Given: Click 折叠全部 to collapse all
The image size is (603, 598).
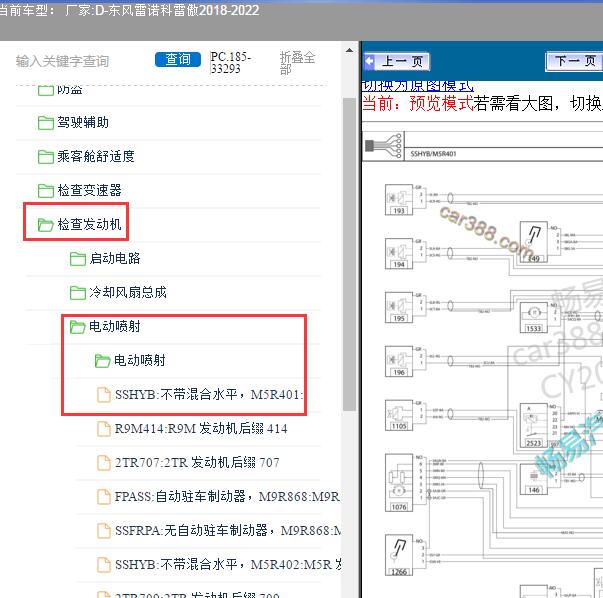Looking at the screenshot, I should click(297, 63).
